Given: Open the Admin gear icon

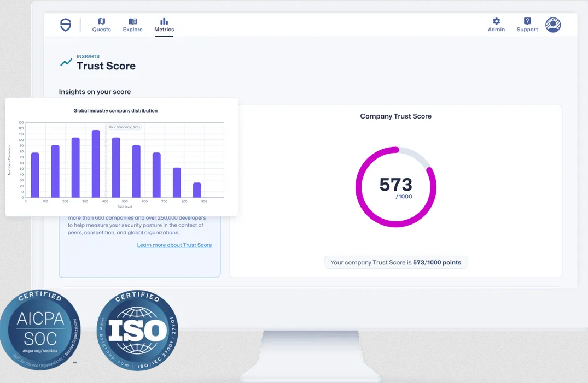Looking at the screenshot, I should [497, 21].
